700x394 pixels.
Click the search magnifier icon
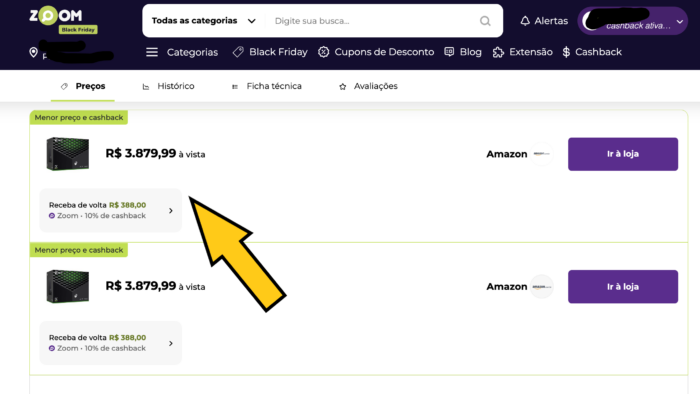click(485, 21)
